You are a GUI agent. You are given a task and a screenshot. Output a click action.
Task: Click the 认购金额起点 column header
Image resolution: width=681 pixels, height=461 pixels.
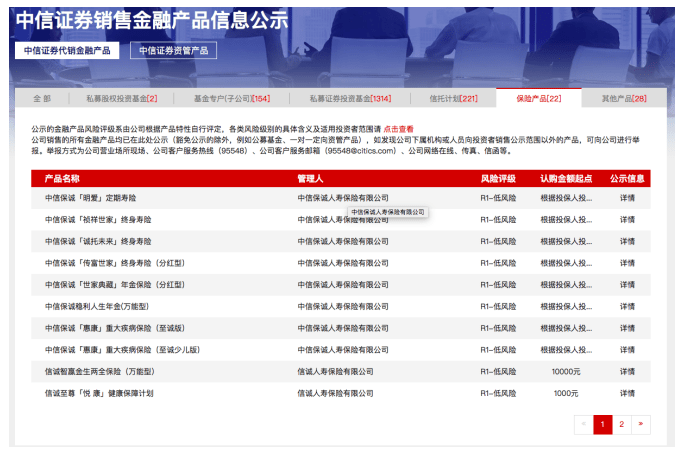point(566,179)
